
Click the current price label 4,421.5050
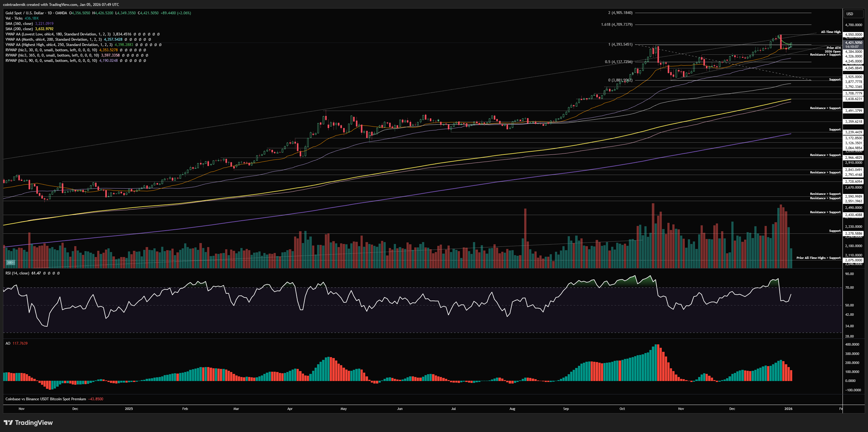(x=853, y=43)
